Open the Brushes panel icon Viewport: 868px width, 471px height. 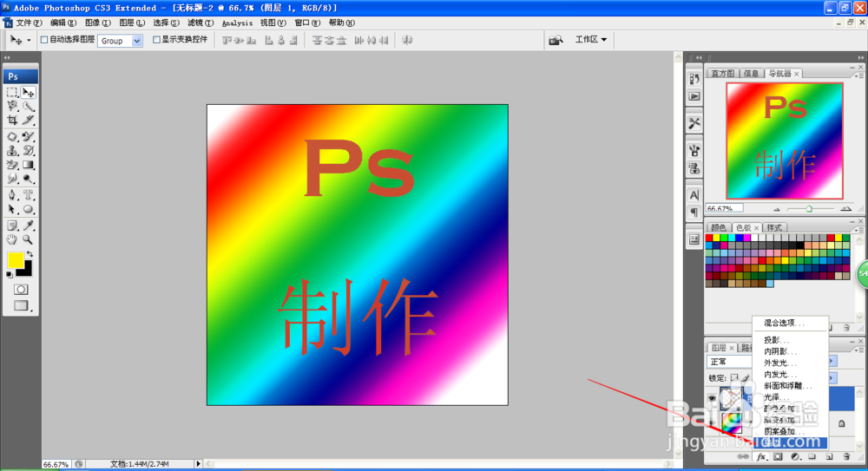[x=694, y=150]
